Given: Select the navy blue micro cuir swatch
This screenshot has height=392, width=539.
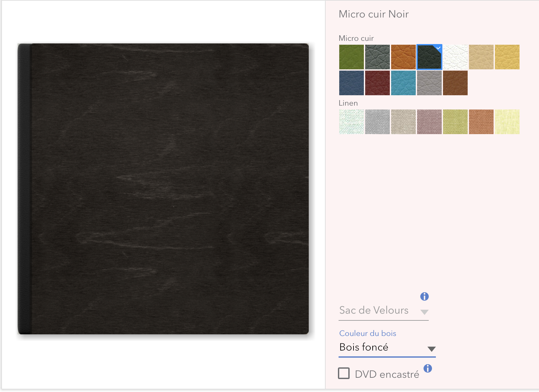Looking at the screenshot, I should [x=352, y=83].
